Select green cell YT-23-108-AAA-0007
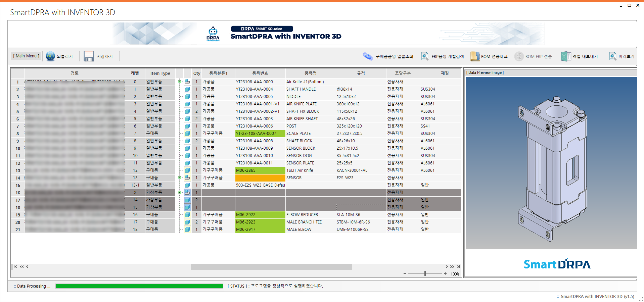 [260, 134]
